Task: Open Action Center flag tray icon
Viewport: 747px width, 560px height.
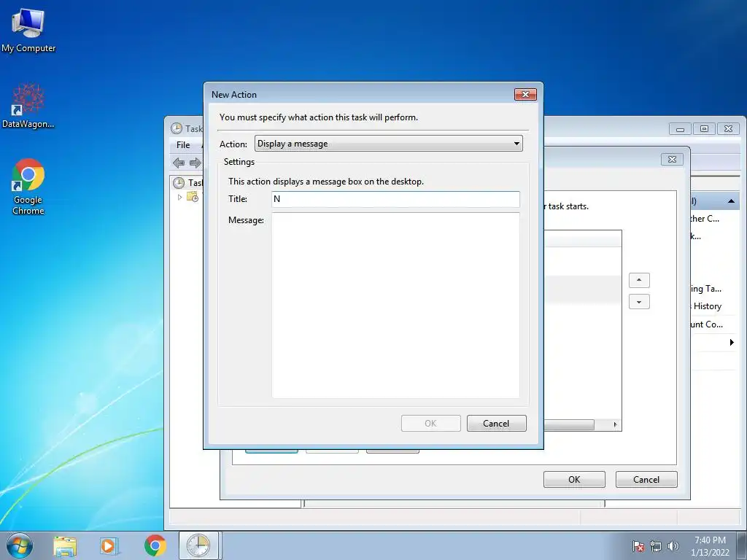Action: pyautogui.click(x=638, y=546)
